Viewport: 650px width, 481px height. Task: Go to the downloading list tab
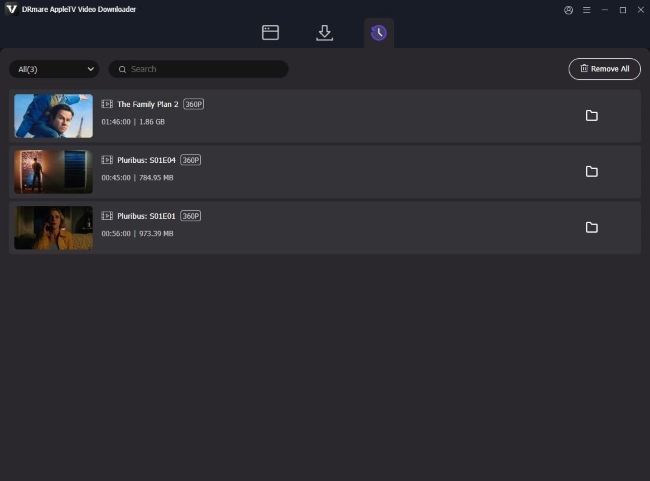pyautogui.click(x=324, y=33)
